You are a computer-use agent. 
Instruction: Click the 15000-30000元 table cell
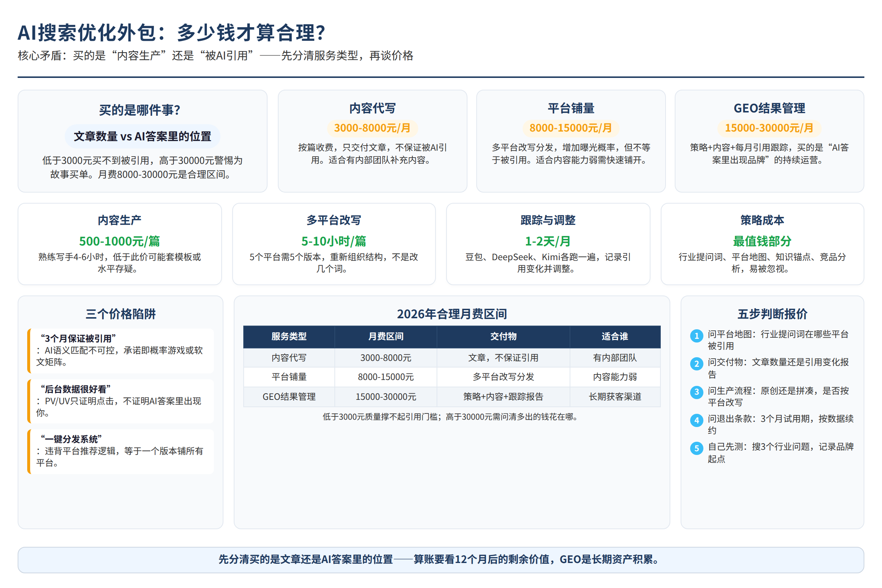[x=386, y=397]
